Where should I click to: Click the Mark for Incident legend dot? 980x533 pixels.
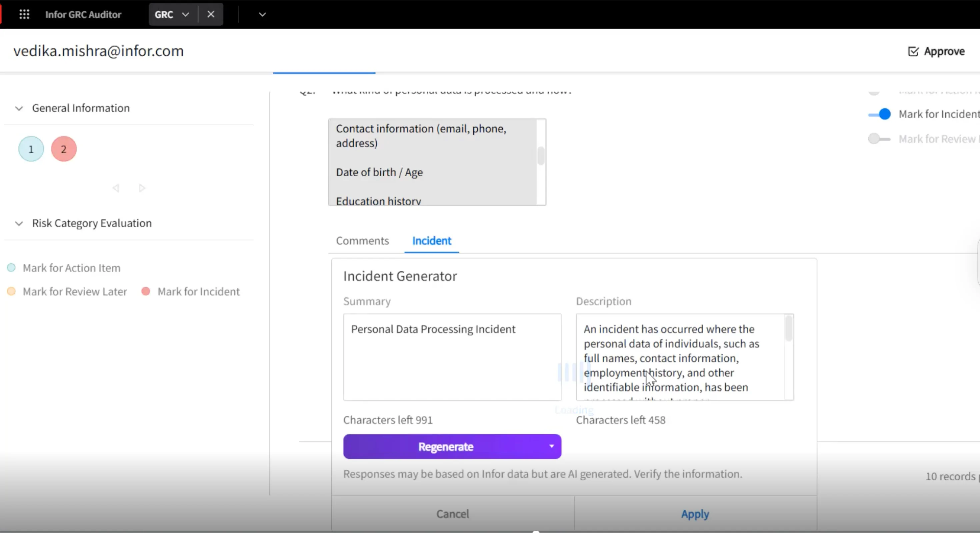(145, 291)
